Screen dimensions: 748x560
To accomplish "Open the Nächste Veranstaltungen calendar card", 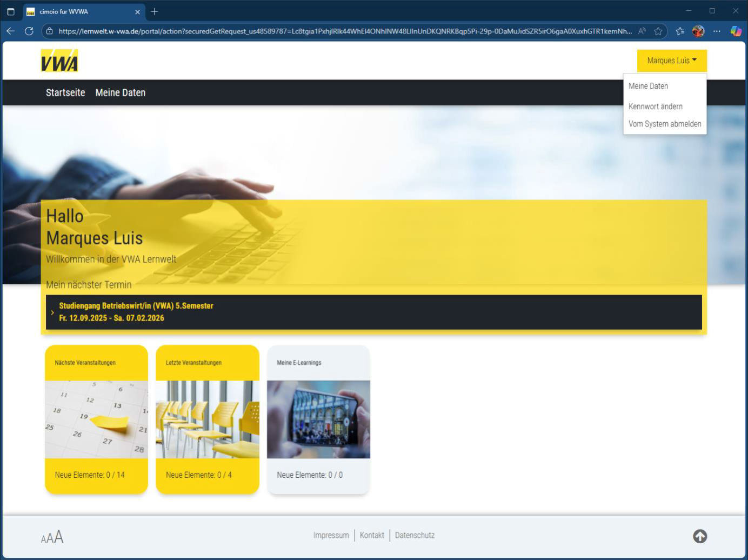I will pyautogui.click(x=96, y=419).
